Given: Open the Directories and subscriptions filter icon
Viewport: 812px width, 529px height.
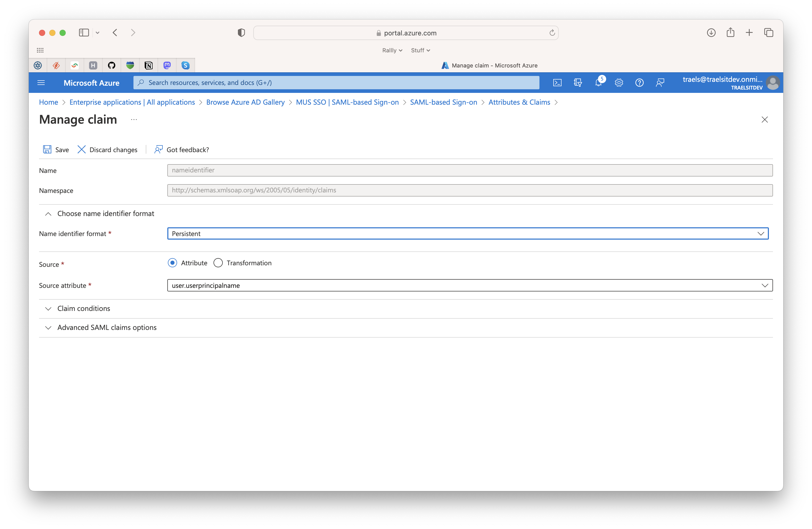Looking at the screenshot, I should [578, 83].
